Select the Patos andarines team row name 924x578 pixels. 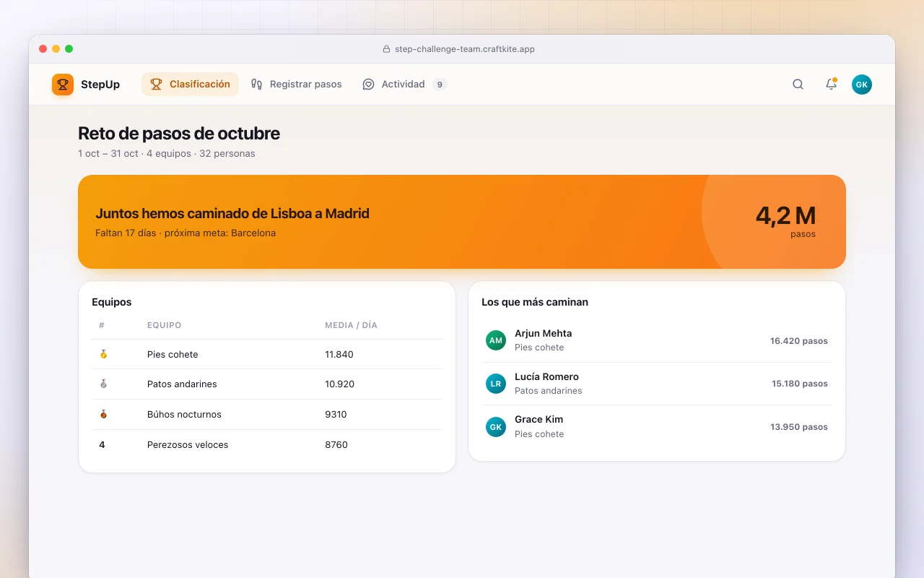click(x=182, y=384)
